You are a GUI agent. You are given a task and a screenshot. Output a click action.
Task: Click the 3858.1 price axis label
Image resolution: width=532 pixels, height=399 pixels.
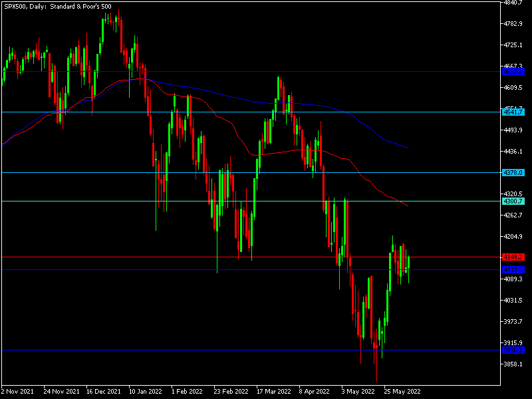513,364
